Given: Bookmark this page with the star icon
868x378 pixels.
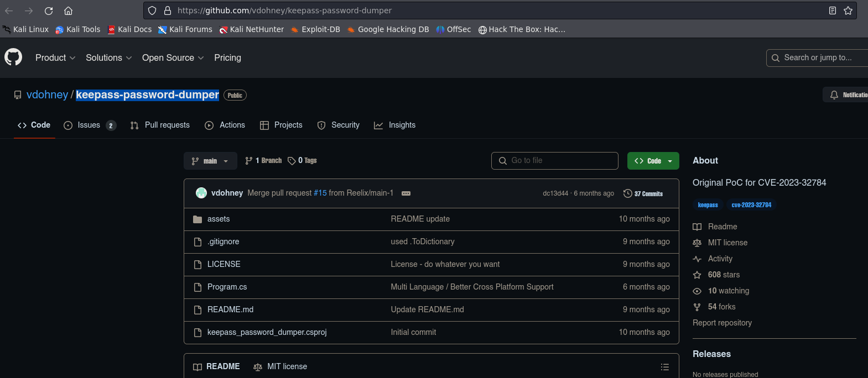Looking at the screenshot, I should click(x=848, y=11).
